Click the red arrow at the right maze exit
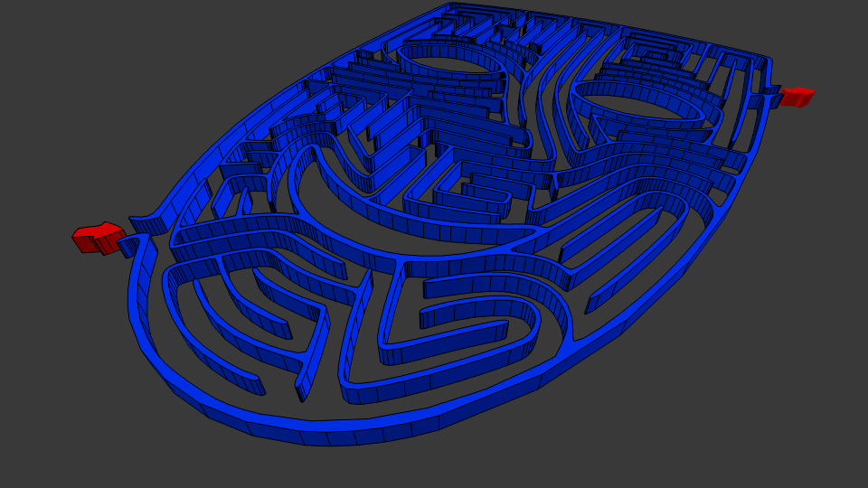Screen dimensions: 868x488 click(x=797, y=96)
